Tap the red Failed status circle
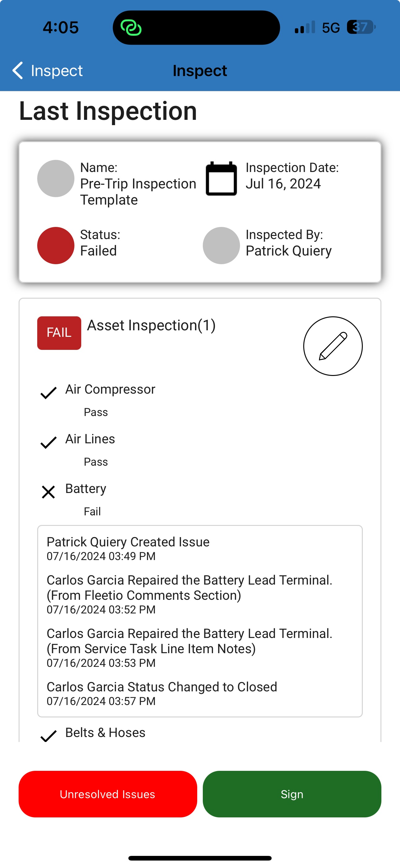400x868 pixels. pos(56,245)
